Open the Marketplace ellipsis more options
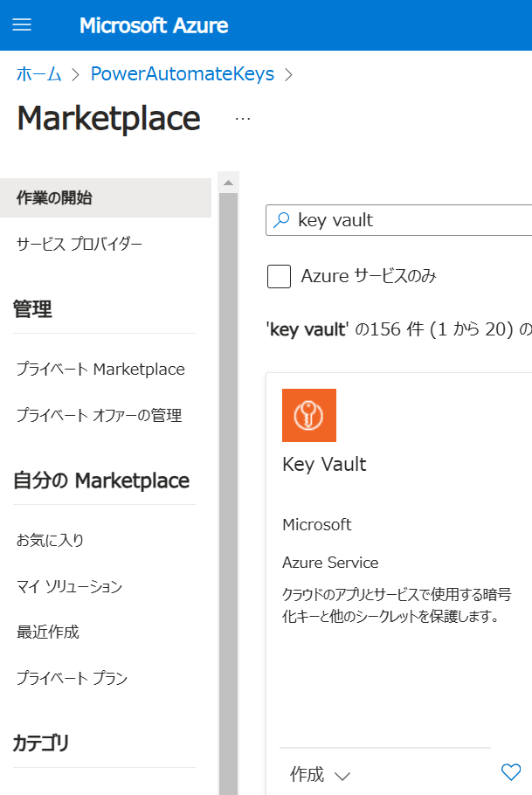532x795 pixels. [x=243, y=119]
